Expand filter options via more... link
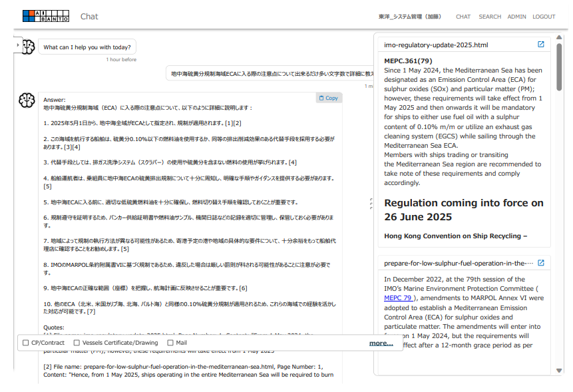 coord(381,343)
